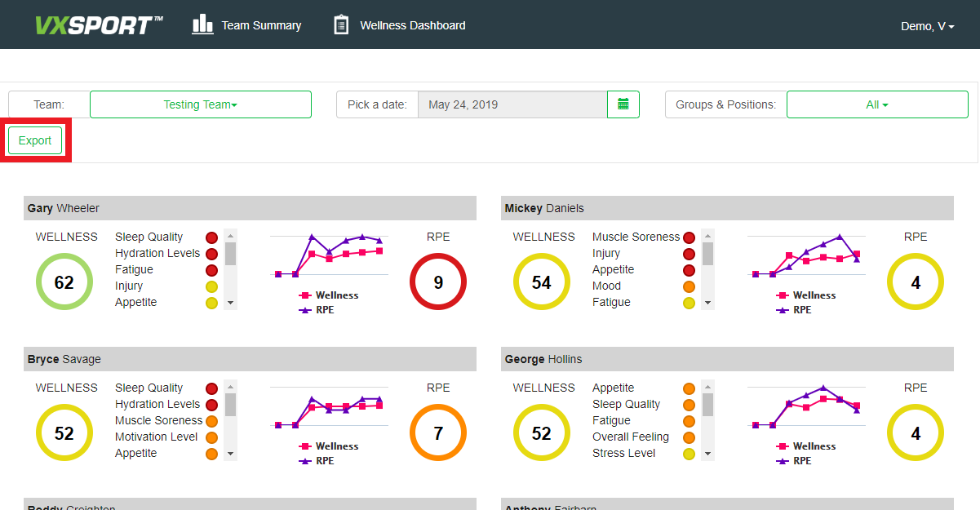The width and height of the screenshot is (980, 510).
Task: Click Gary Wheeler's list scroll-down arrow
Action: pyautogui.click(x=231, y=303)
